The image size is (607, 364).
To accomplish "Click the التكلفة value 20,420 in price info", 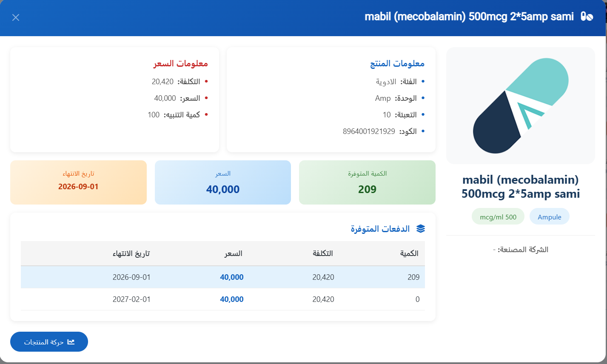I will pos(162,82).
